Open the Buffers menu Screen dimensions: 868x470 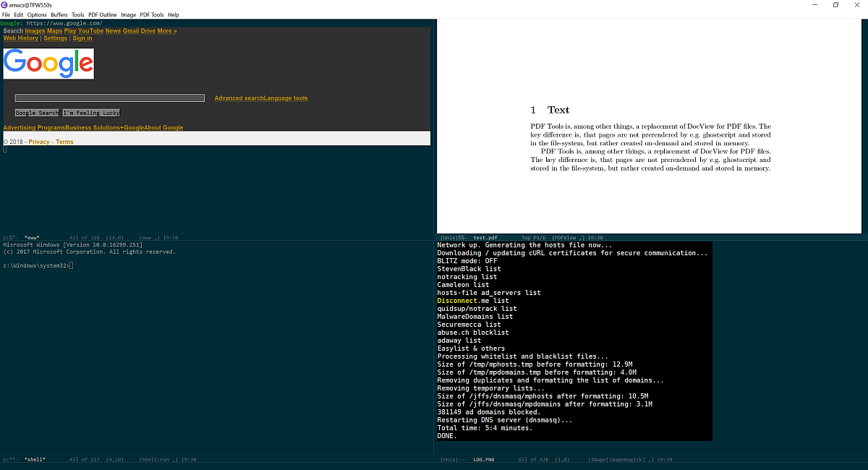[x=59, y=14]
